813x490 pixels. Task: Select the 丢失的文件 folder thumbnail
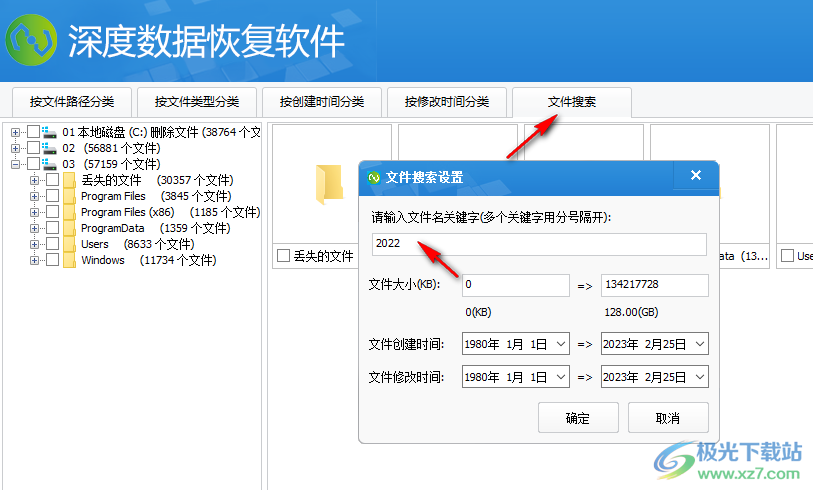[x=330, y=184]
